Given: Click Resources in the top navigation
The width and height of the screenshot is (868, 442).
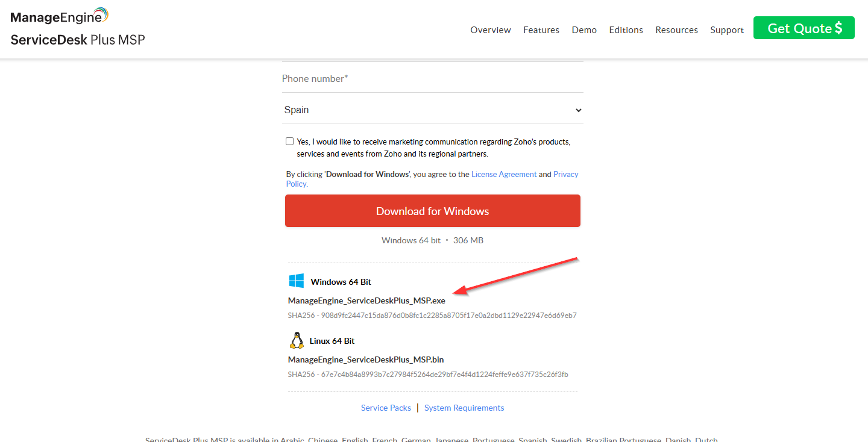Looking at the screenshot, I should pyautogui.click(x=676, y=30).
